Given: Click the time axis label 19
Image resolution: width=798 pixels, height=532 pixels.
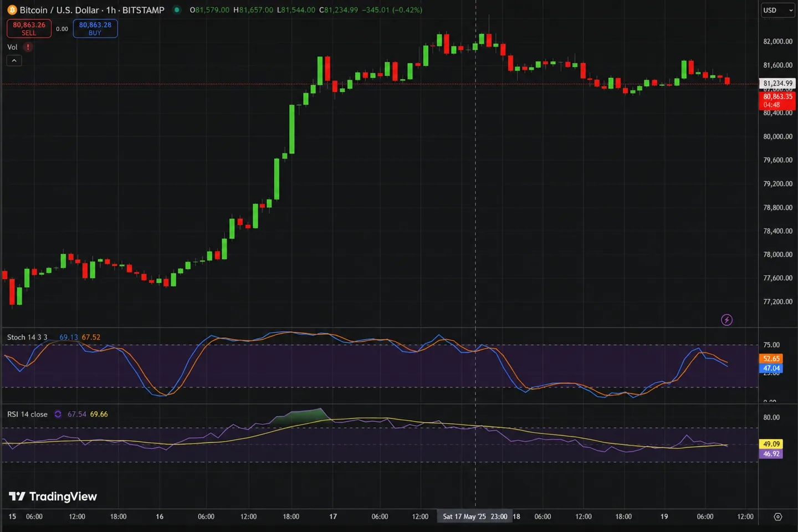Looking at the screenshot, I should pyautogui.click(x=664, y=516).
